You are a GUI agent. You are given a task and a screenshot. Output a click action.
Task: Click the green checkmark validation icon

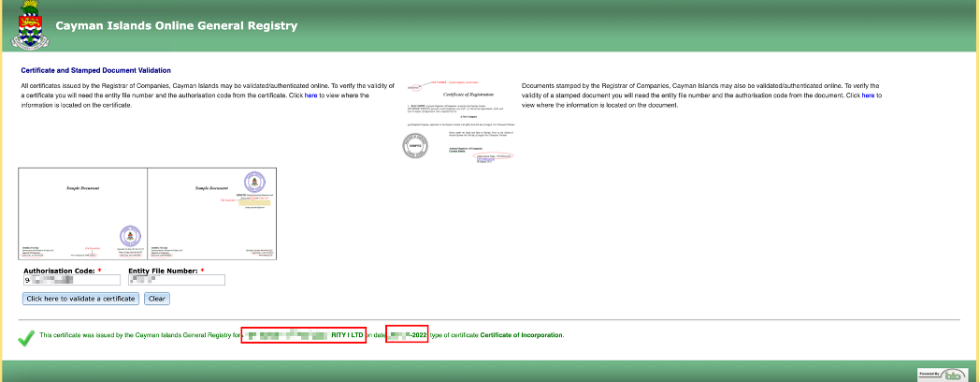point(25,335)
